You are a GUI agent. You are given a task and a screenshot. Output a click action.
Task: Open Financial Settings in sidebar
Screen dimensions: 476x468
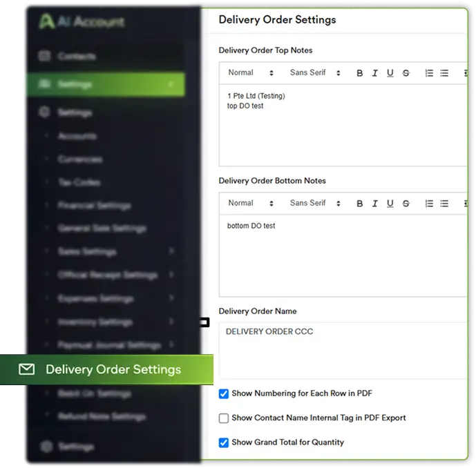[95, 206]
